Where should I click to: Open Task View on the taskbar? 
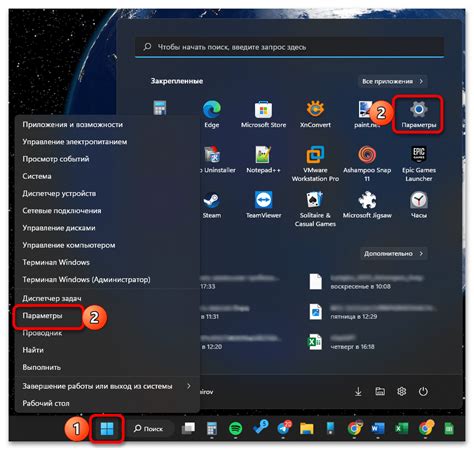click(x=188, y=428)
